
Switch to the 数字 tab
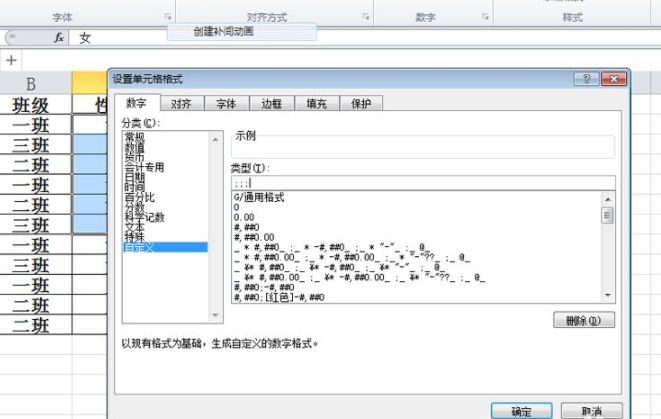pos(137,103)
